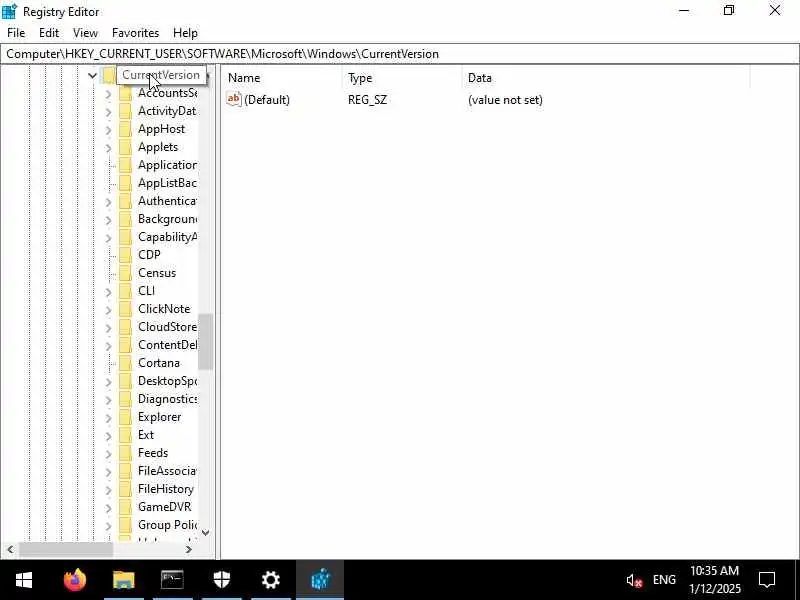The image size is (800, 600).
Task: Select the ClickNote folder icon
Action: pos(125,309)
